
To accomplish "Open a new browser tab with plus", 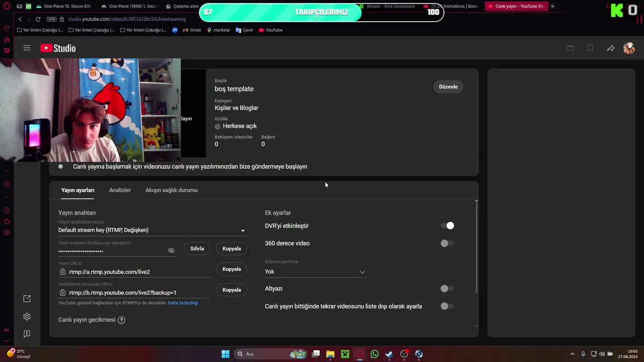I will pos(552,6).
